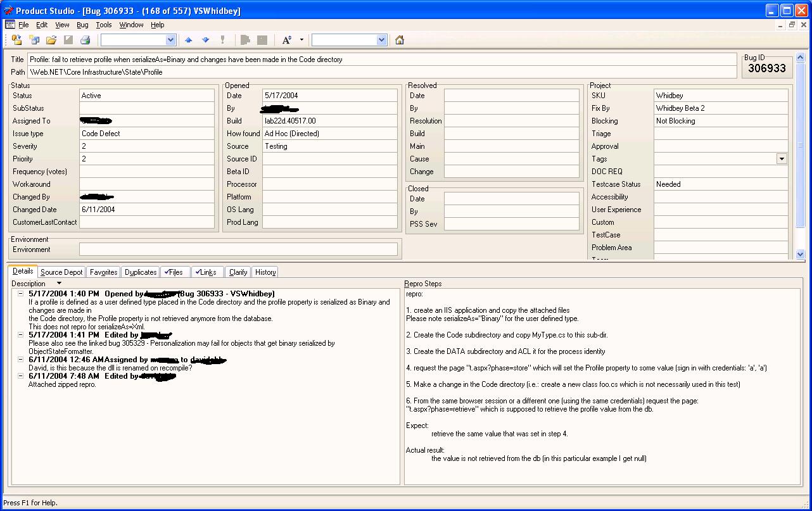Open the Edit menu
The height and width of the screenshot is (511, 812).
click(x=42, y=25)
